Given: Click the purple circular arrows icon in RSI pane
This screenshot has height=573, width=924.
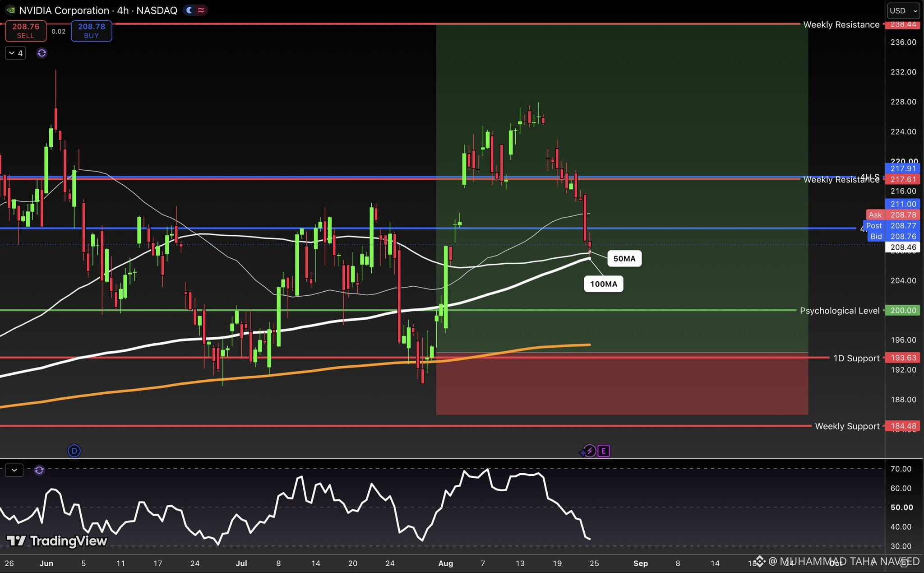Looking at the screenshot, I should point(39,471).
